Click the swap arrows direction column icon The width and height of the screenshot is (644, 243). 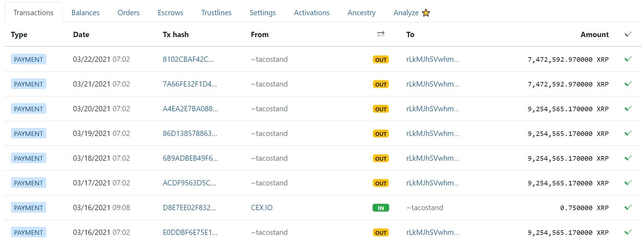tap(381, 34)
